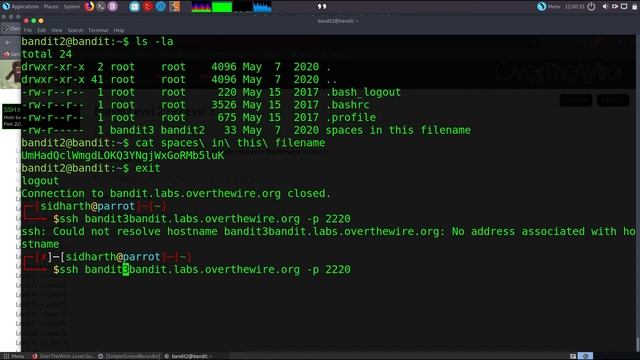Viewport: 640px width, 360px height.
Task: Click the 'ls -la' command text
Action: pos(154,42)
